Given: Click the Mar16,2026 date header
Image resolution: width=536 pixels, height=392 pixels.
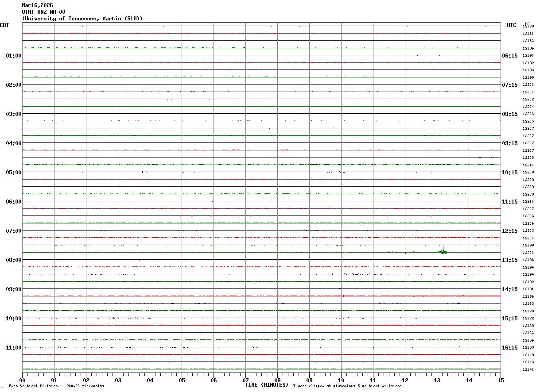Looking at the screenshot, I should [x=37, y=5].
